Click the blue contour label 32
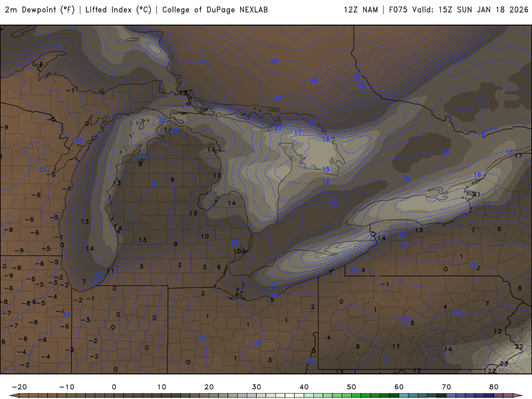The height and width of the screenshot is (399, 532). click(x=78, y=140)
